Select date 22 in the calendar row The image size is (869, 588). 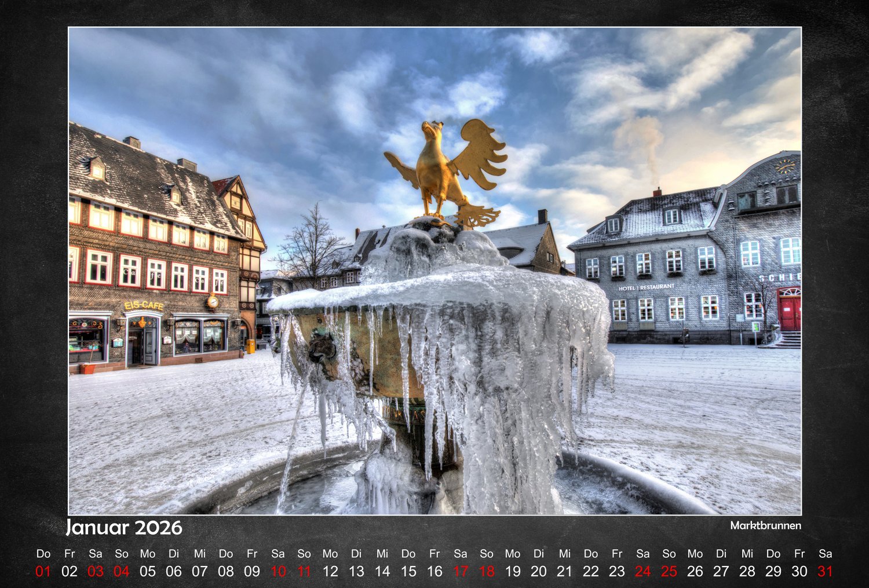591,571
